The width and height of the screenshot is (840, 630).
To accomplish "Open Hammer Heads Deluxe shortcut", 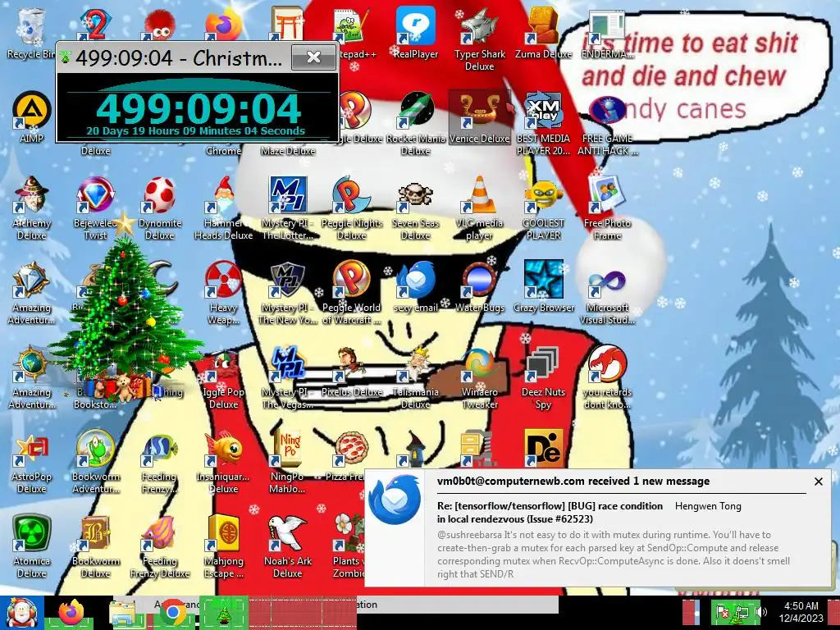I will (223, 208).
